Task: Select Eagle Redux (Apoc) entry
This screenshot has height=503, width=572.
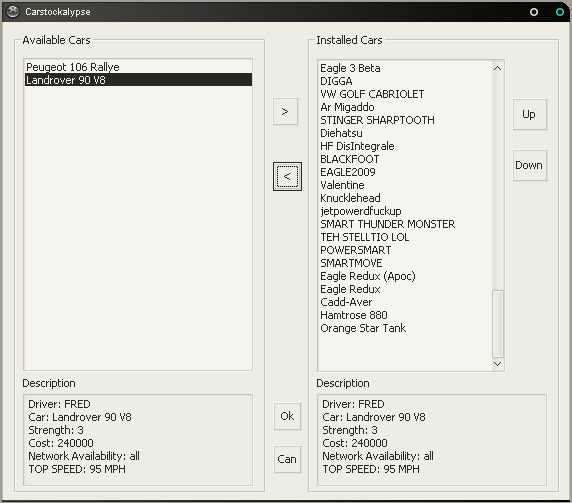Action: pos(405,276)
